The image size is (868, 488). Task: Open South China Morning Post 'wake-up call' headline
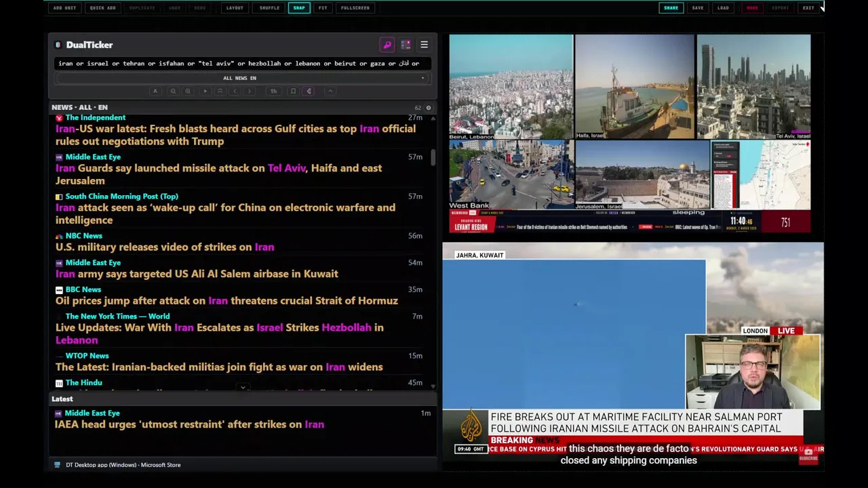(x=225, y=213)
